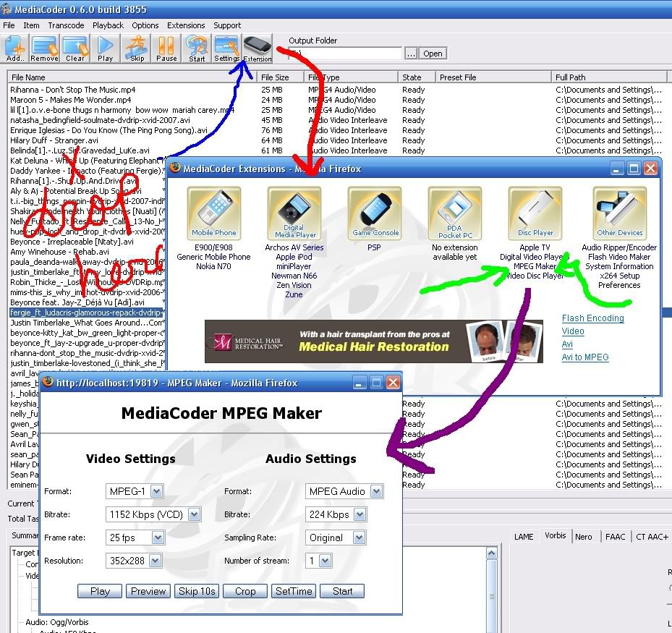
Task: Follow the Avi to MPEG link
Action: [585, 357]
